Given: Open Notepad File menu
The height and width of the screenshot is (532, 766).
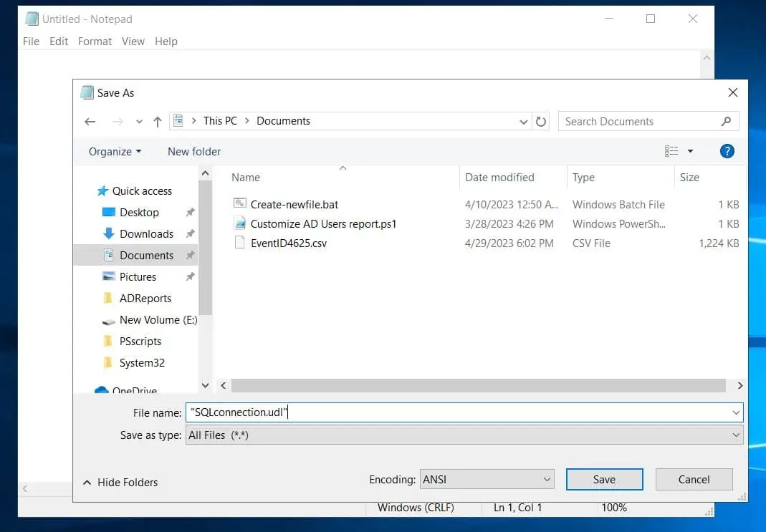Looking at the screenshot, I should pos(31,42).
